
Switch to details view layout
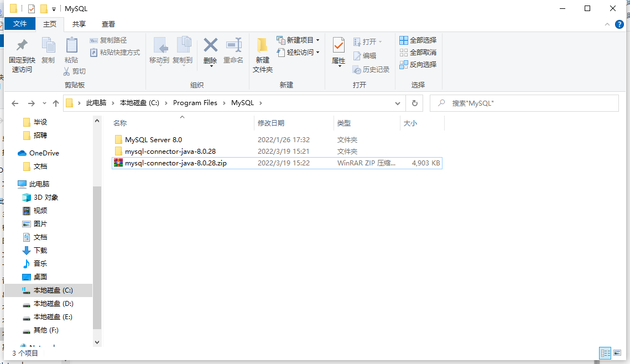tap(605, 353)
